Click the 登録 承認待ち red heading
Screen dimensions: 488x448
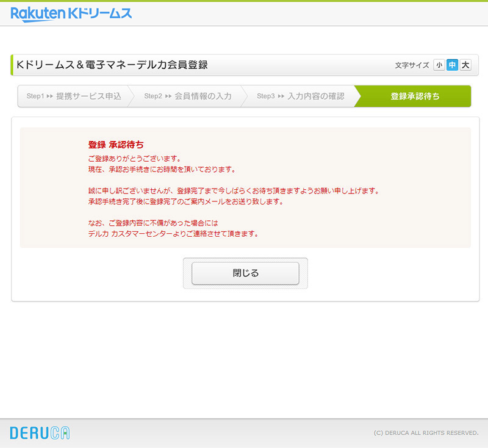pos(116,145)
